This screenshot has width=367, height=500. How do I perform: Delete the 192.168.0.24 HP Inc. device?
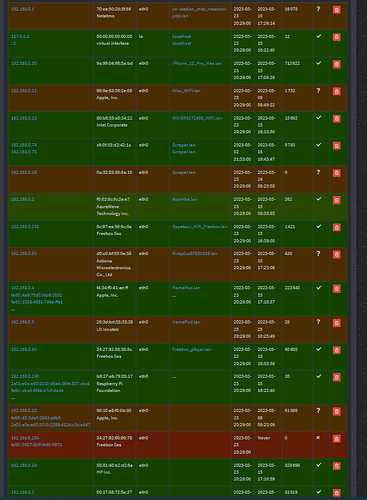point(337,466)
